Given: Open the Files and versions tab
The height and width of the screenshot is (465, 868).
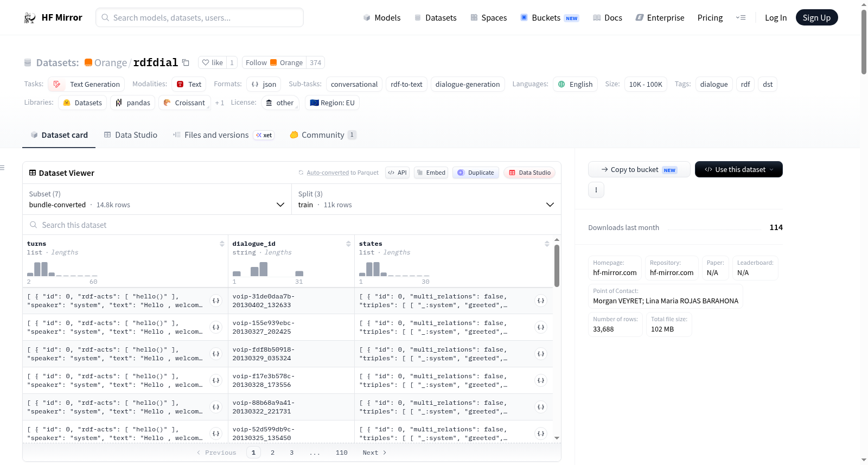Looking at the screenshot, I should (224, 135).
